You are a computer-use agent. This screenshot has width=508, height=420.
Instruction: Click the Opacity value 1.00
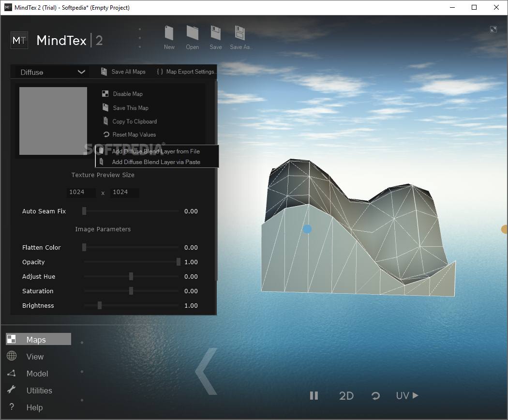[191, 262]
